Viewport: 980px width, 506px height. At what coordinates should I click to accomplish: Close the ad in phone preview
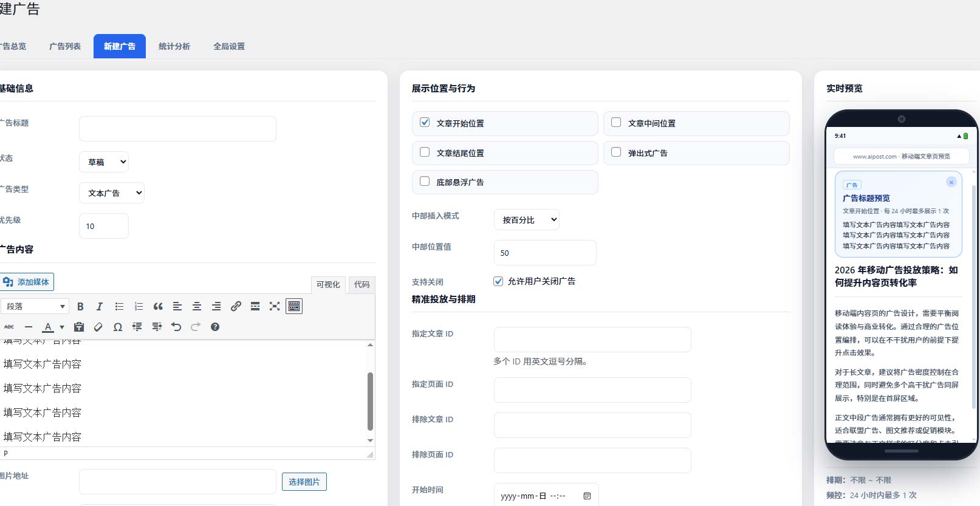(951, 182)
